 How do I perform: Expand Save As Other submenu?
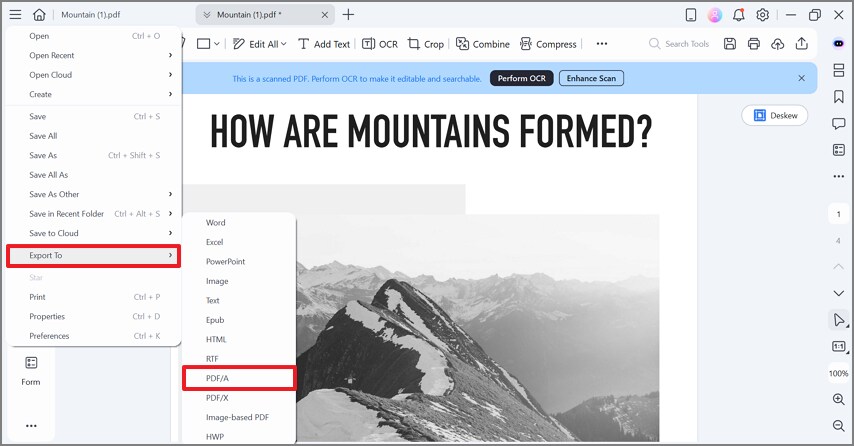pos(94,194)
